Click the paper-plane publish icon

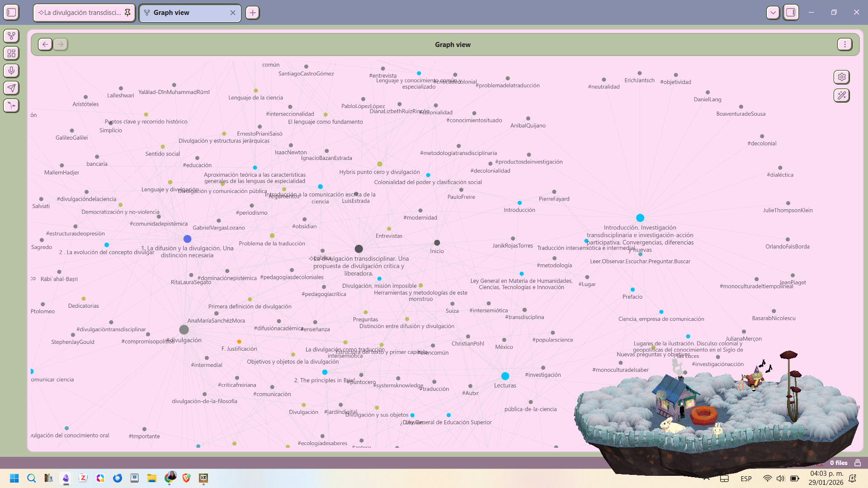pyautogui.click(x=11, y=88)
